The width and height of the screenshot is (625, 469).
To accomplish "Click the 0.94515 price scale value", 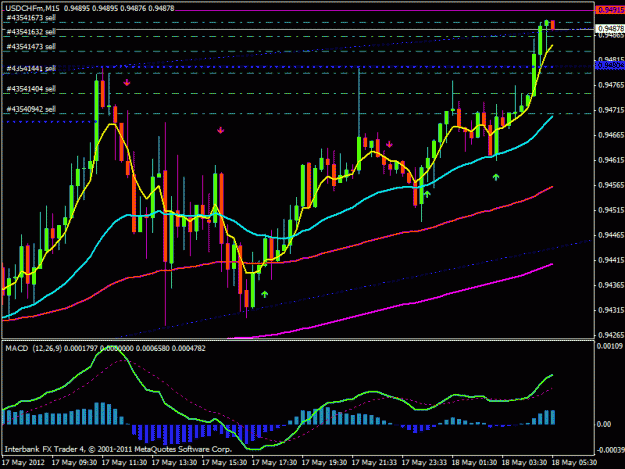I will click(x=611, y=210).
